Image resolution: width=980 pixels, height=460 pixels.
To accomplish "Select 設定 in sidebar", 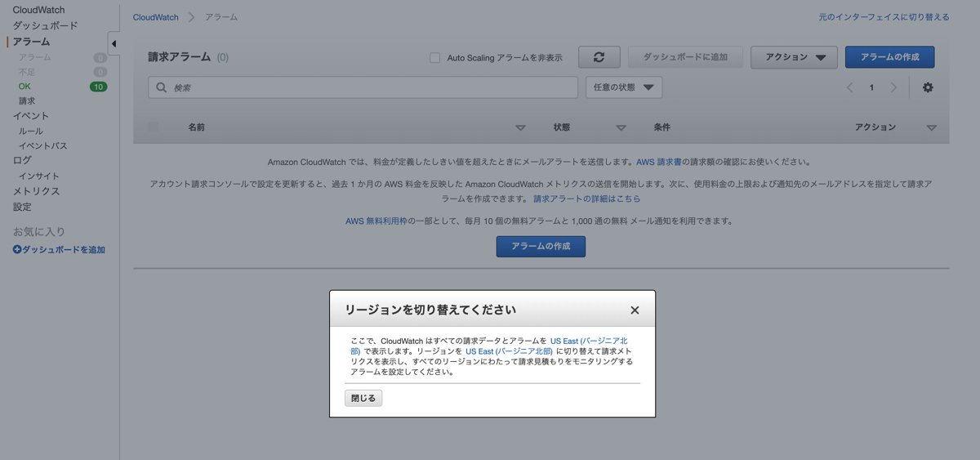I will coord(22,207).
